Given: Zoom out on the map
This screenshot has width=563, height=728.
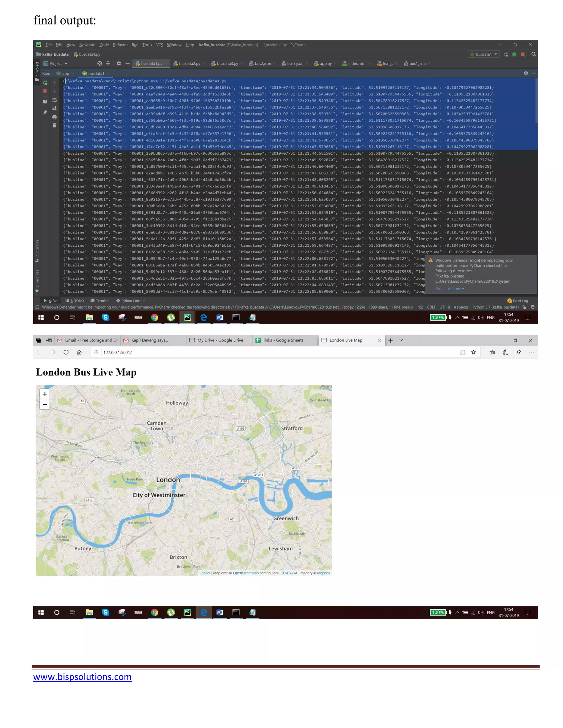Looking at the screenshot, I should click(45, 404).
